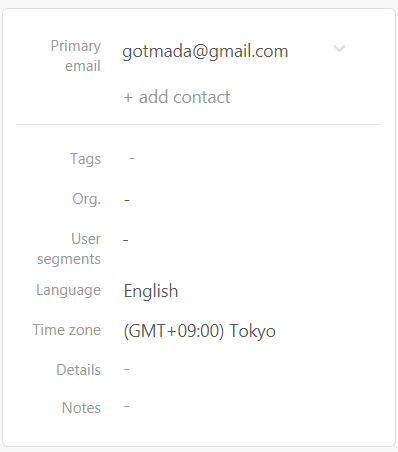Add a new contact via add contact
398x452 pixels.
(177, 97)
